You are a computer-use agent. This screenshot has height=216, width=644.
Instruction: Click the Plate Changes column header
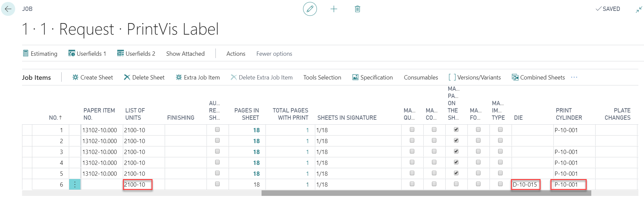click(x=618, y=114)
